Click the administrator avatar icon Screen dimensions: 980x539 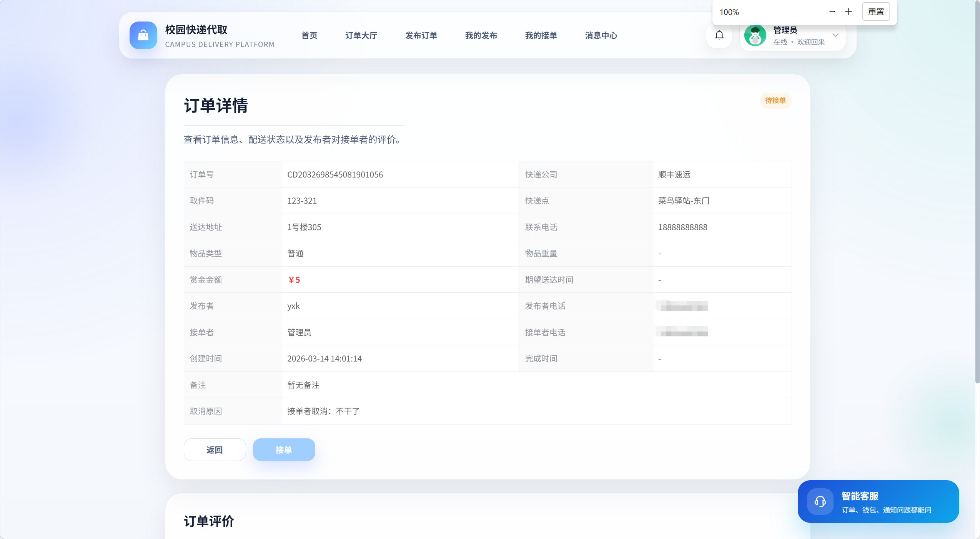coord(755,36)
